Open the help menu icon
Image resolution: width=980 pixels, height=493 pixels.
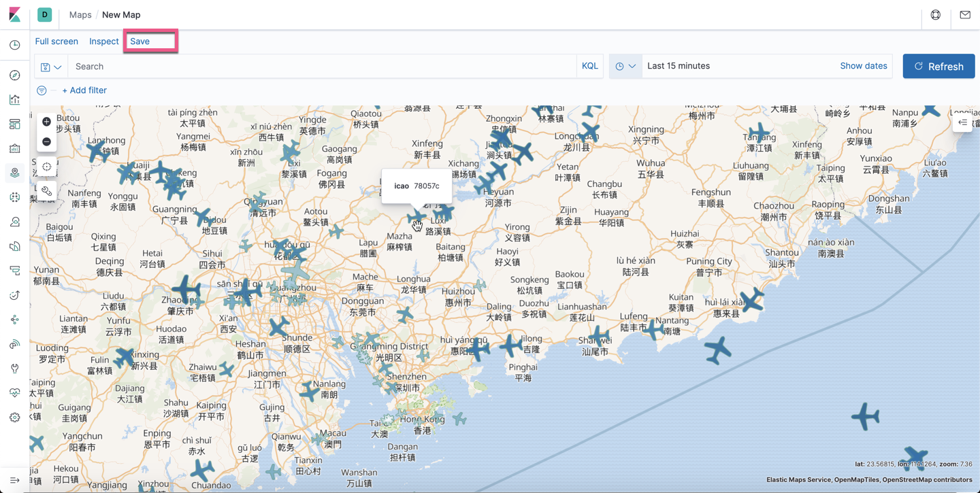pos(936,15)
